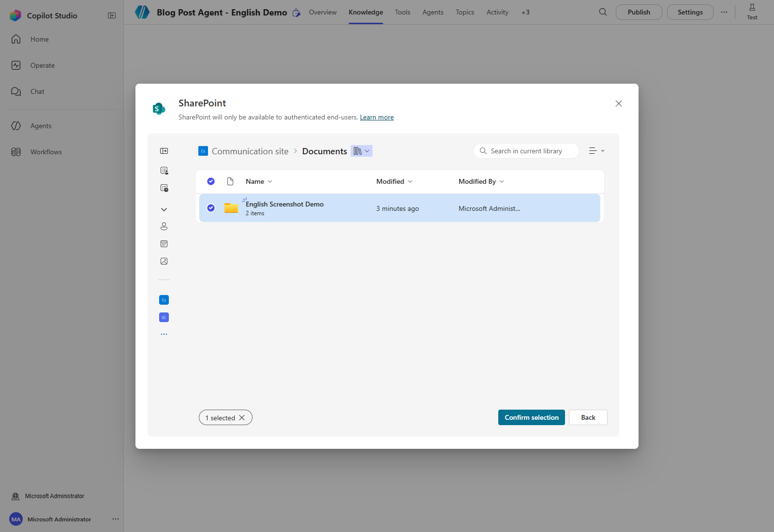Uncheck the English Screenshot Demo row checkbox
The height and width of the screenshot is (532, 774).
(x=211, y=208)
